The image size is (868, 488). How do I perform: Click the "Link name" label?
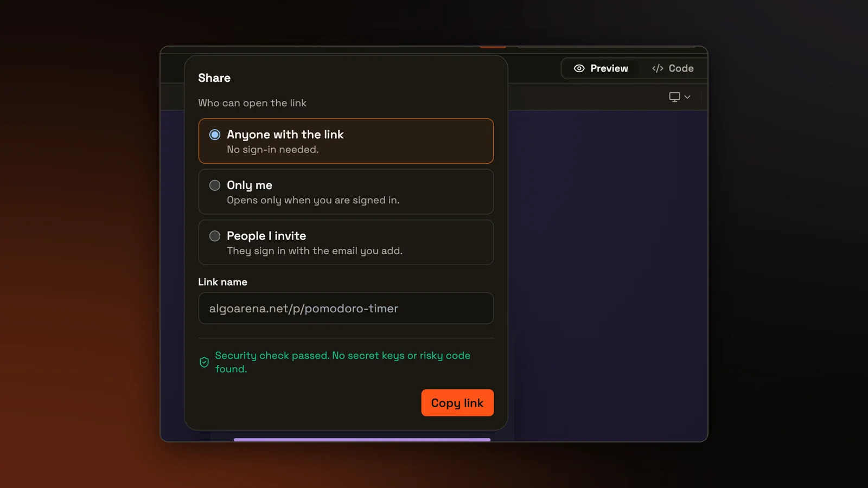(222, 282)
